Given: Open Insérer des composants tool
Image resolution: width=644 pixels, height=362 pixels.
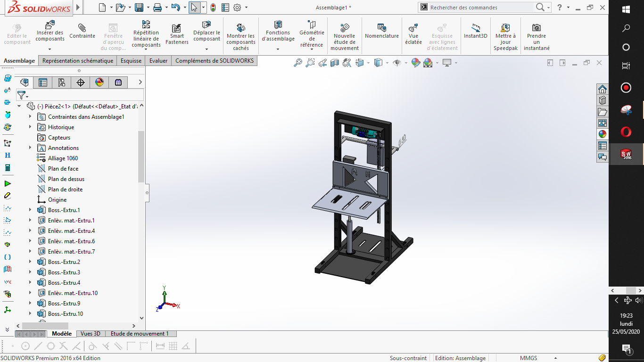Looking at the screenshot, I should (50, 25).
